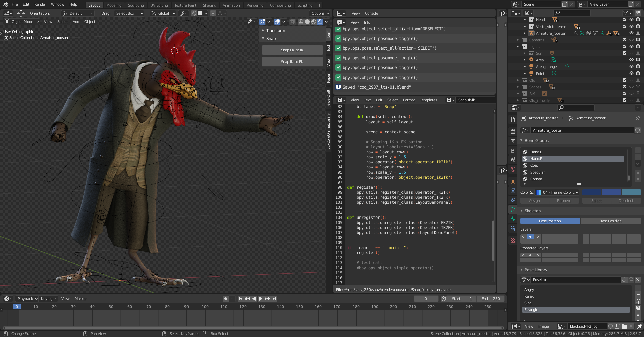Collapse the Pose Library panel
Screen dimensions: 644x337
[522, 270]
